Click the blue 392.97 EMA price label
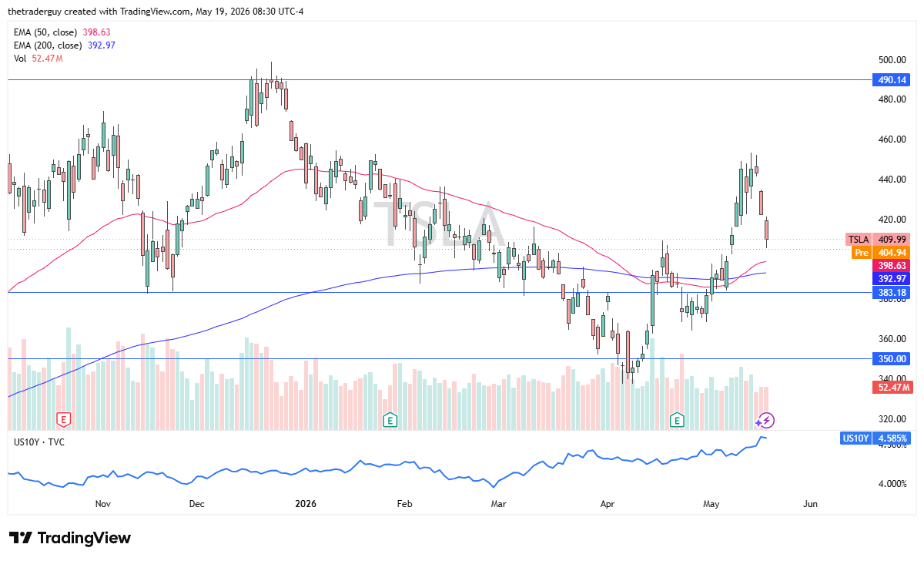This screenshot has height=561, width=924. tap(892, 278)
